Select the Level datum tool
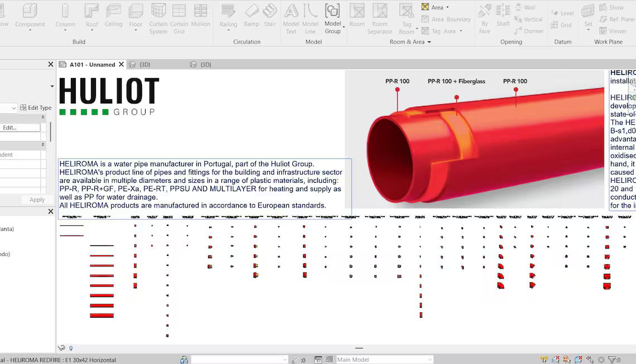636x364 pixels. [562, 13]
